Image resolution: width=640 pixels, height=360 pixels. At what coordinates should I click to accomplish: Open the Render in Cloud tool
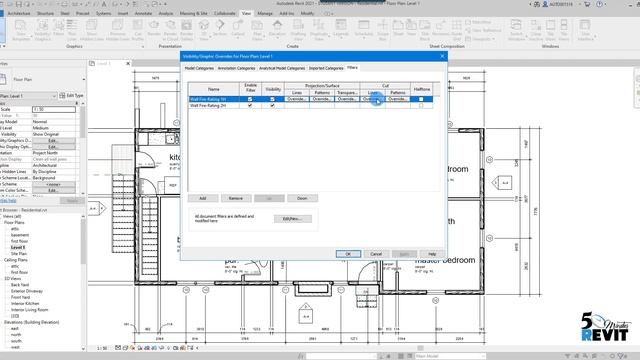tap(170, 30)
